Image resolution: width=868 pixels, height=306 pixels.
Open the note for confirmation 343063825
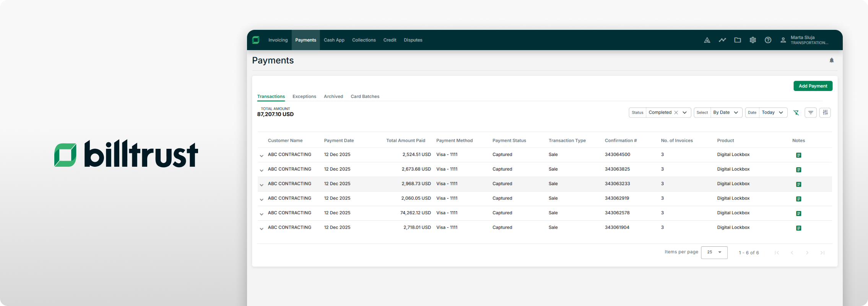[x=798, y=169]
